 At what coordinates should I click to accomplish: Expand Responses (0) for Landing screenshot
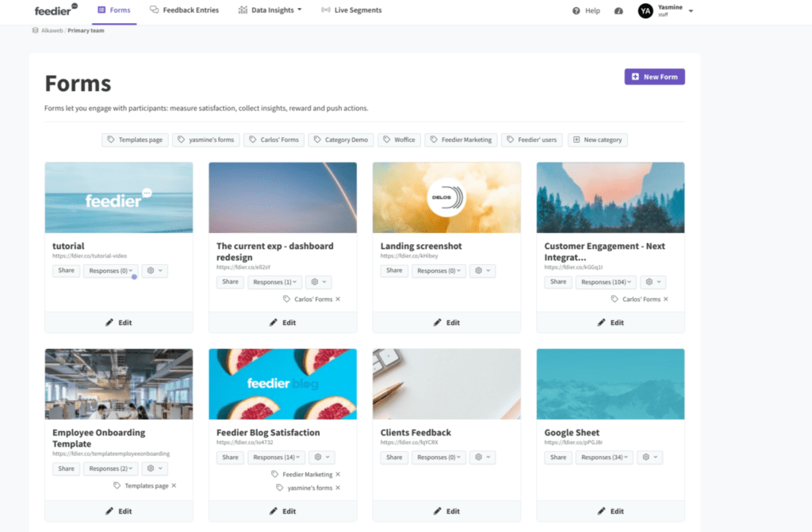pos(439,270)
